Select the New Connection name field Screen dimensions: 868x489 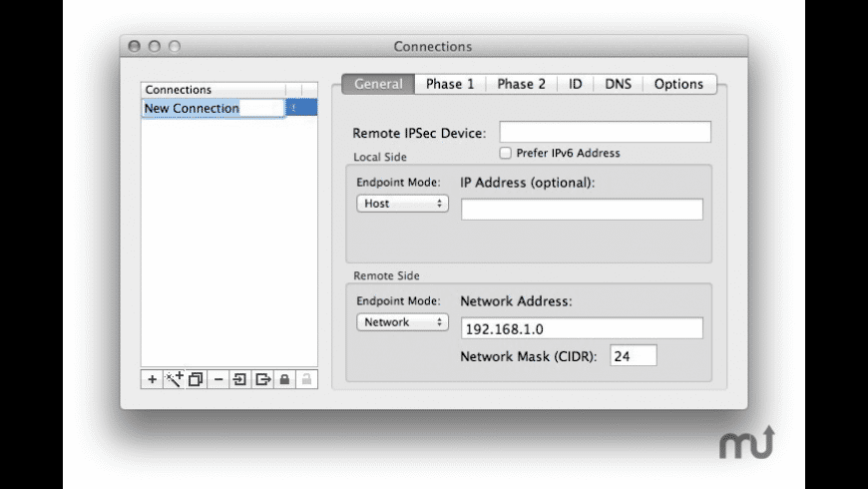(x=214, y=108)
